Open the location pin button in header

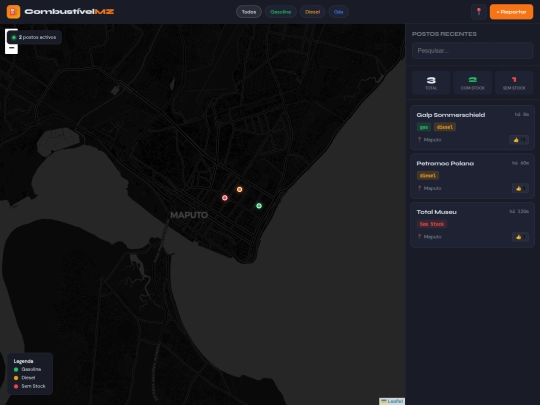[x=479, y=12]
